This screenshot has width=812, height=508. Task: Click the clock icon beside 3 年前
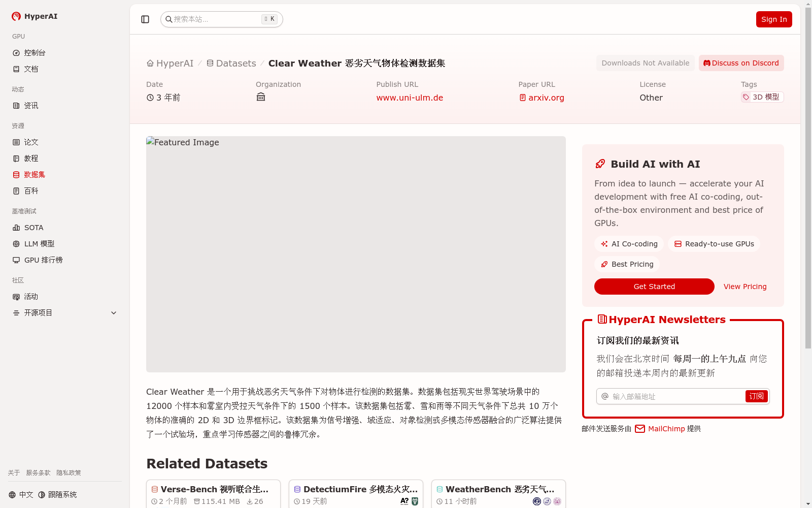coord(150,98)
